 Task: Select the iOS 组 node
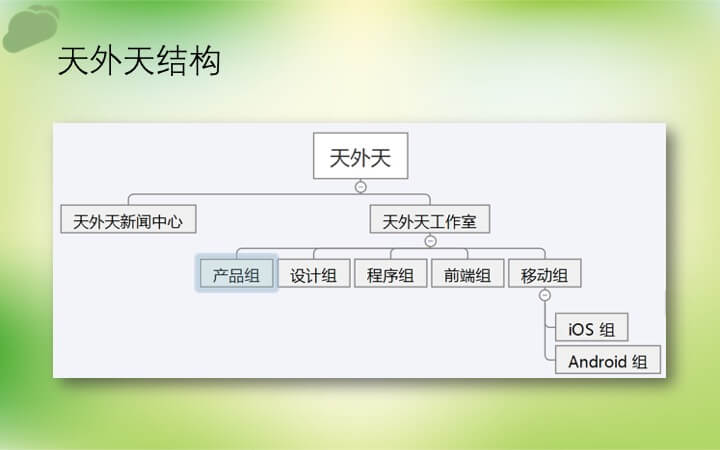[x=591, y=327]
